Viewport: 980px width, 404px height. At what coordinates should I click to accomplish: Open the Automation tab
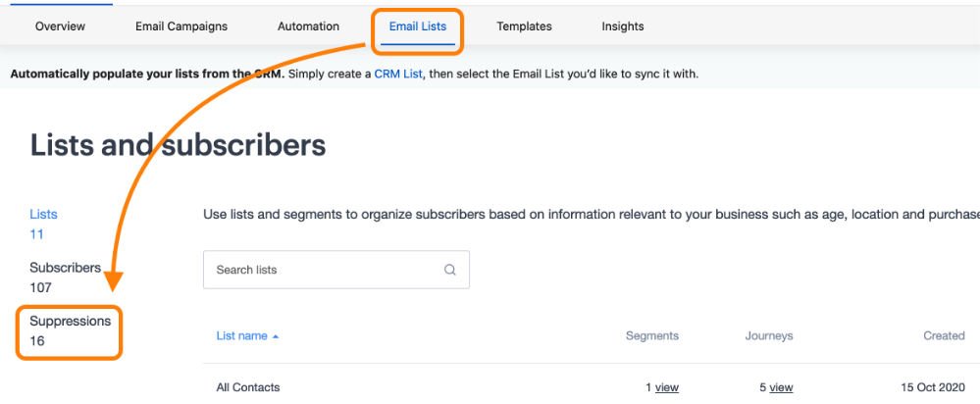[x=308, y=26]
